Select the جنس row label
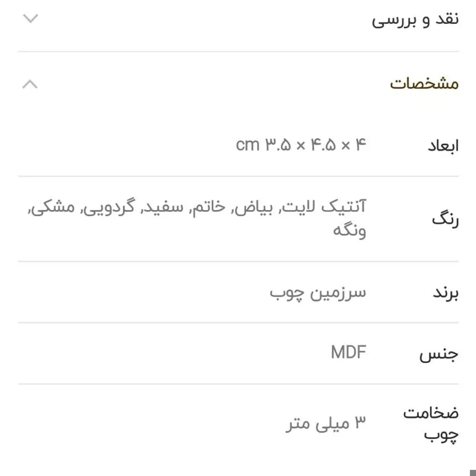 point(440,355)
